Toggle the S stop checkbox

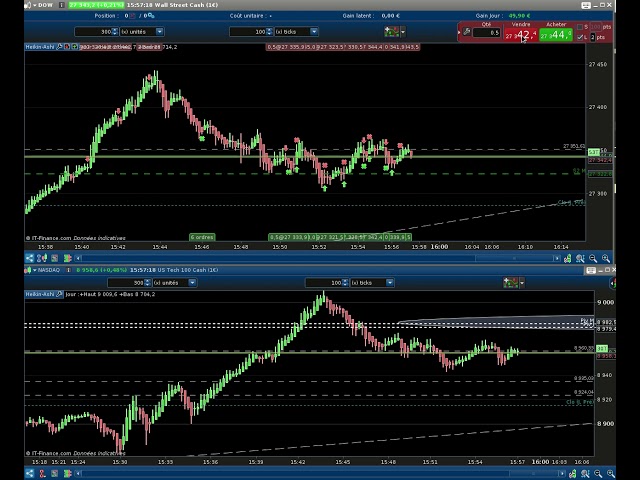(580, 27)
